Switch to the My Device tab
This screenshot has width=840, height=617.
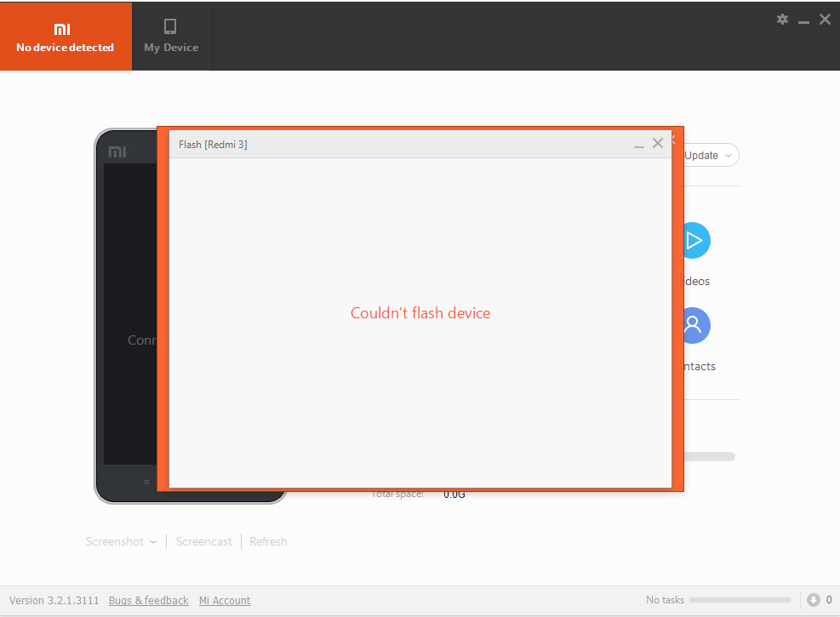coord(170,36)
